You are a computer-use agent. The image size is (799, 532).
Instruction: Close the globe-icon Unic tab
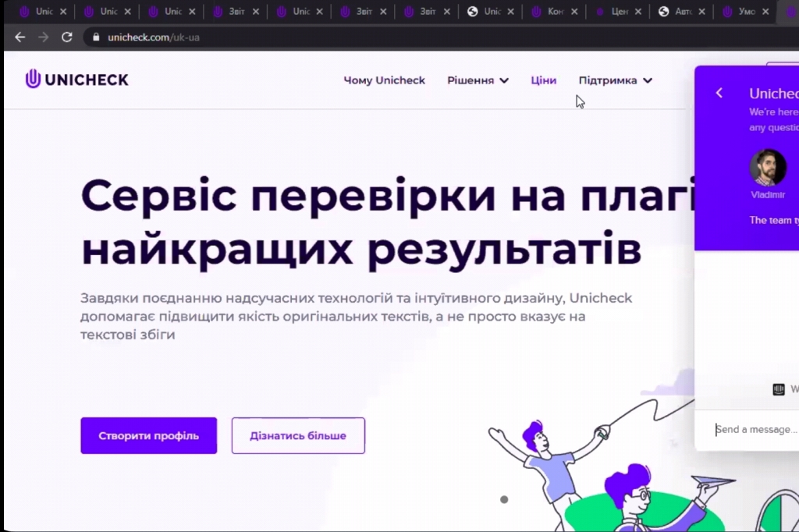(x=510, y=11)
